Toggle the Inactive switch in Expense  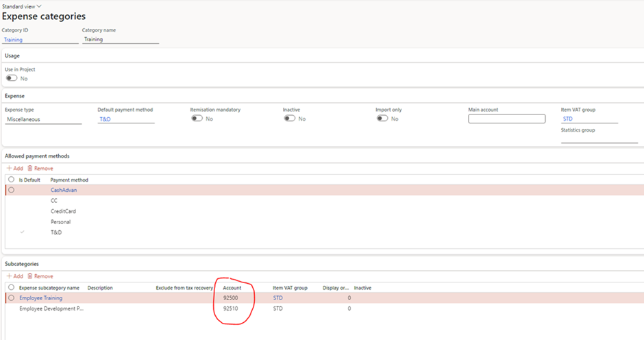pyautogui.click(x=290, y=119)
